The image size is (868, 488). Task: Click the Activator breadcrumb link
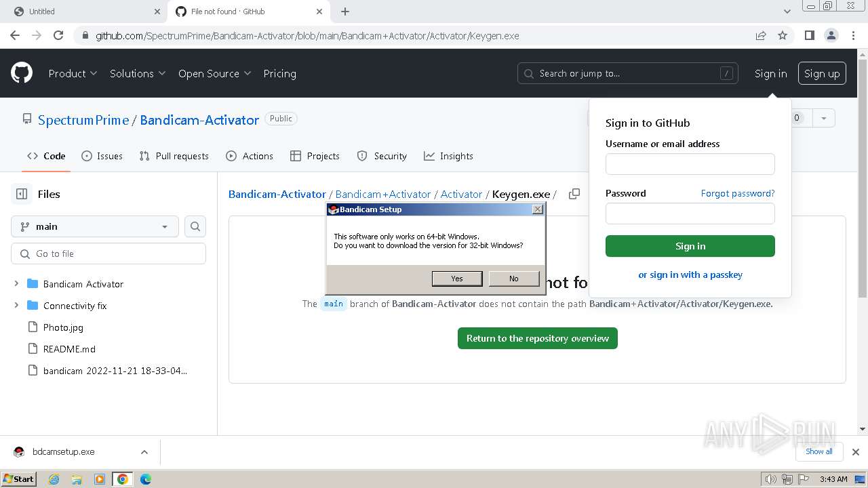pyautogui.click(x=461, y=194)
